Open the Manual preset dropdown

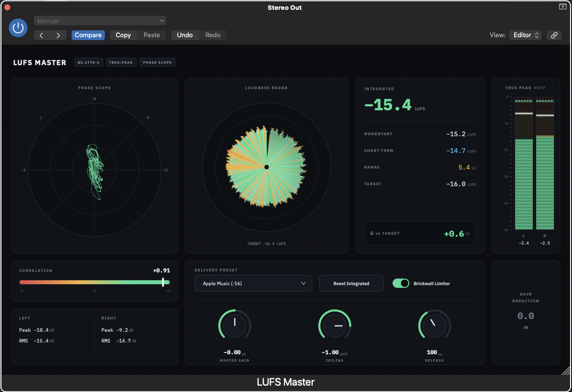tap(100, 21)
